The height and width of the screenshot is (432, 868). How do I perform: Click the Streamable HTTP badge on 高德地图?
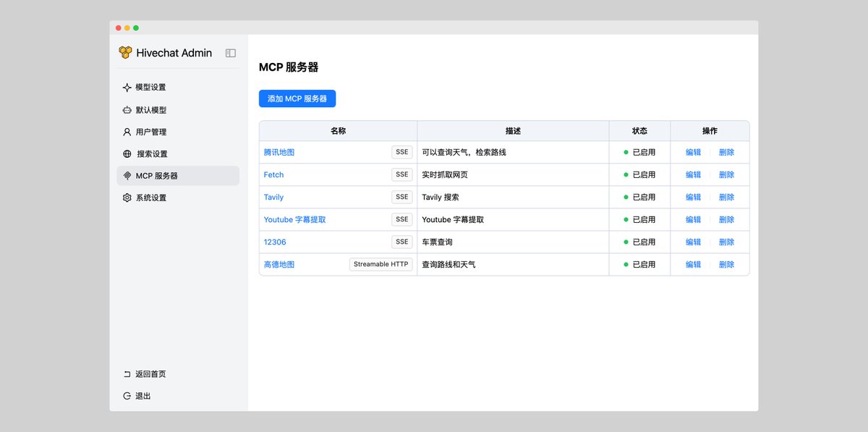(x=381, y=264)
